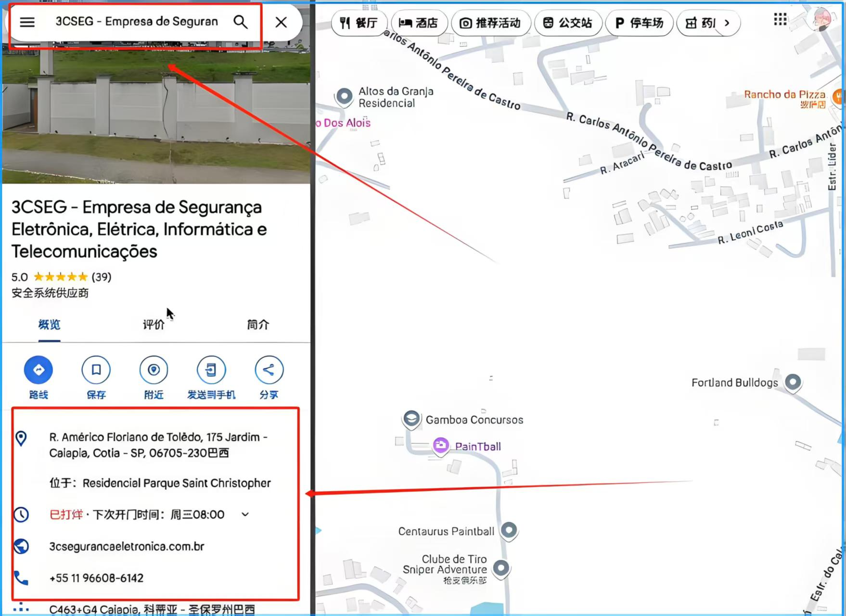The height and width of the screenshot is (616, 846).
Task: Click the plus code dots icon
Action: pyautogui.click(x=21, y=607)
